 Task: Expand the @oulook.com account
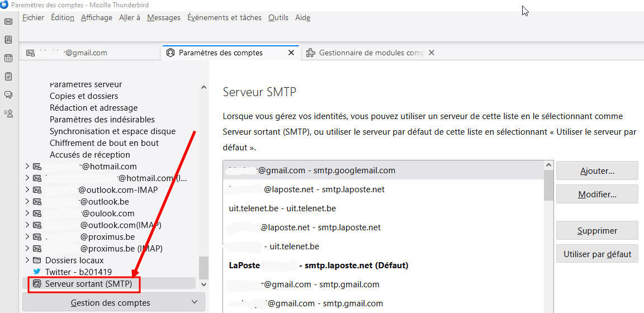(x=27, y=213)
